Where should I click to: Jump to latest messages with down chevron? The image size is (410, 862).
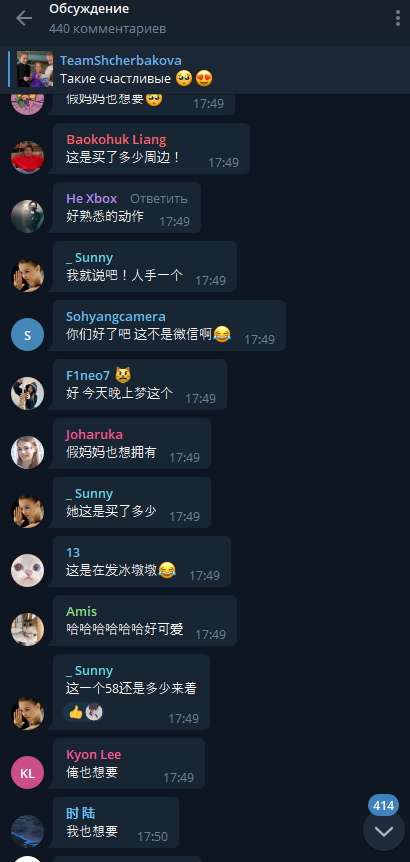(384, 831)
